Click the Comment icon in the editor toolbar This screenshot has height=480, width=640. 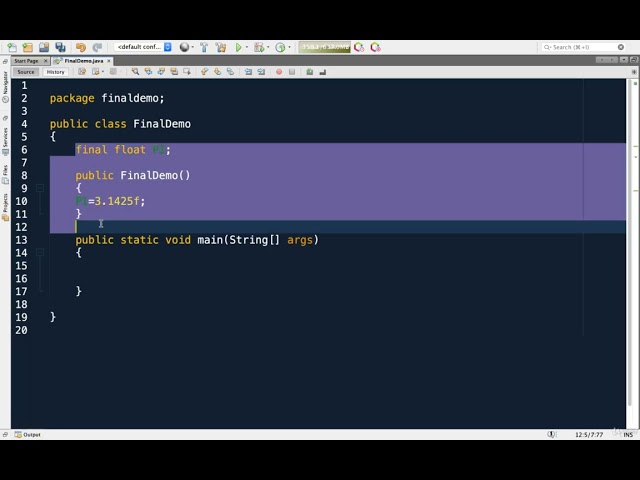310,72
